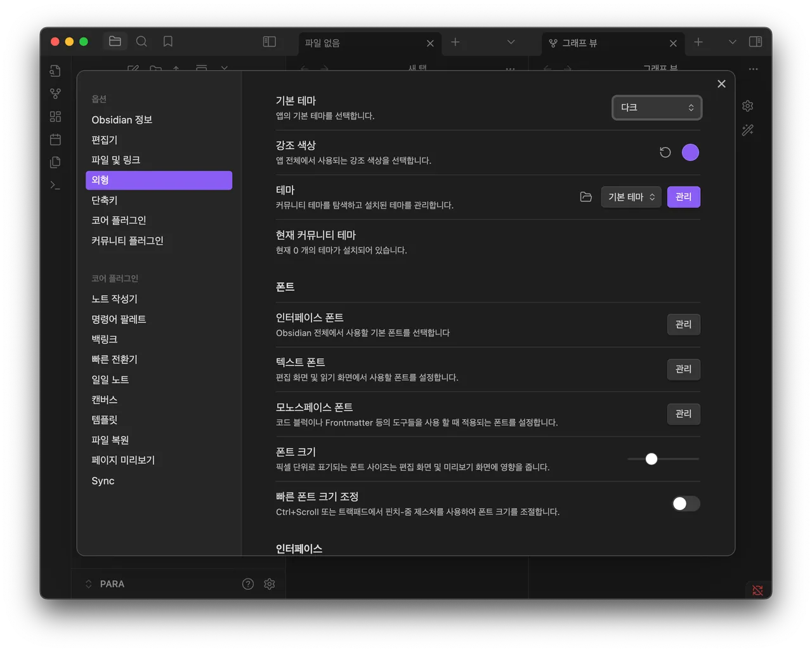Open the 기본 테마 theme selector dropdown
812x652 pixels.
(x=631, y=197)
